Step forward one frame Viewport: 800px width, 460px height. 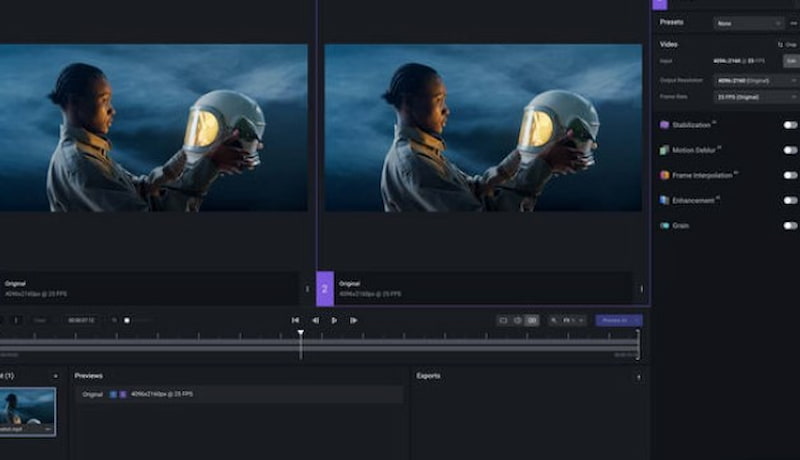(353, 320)
